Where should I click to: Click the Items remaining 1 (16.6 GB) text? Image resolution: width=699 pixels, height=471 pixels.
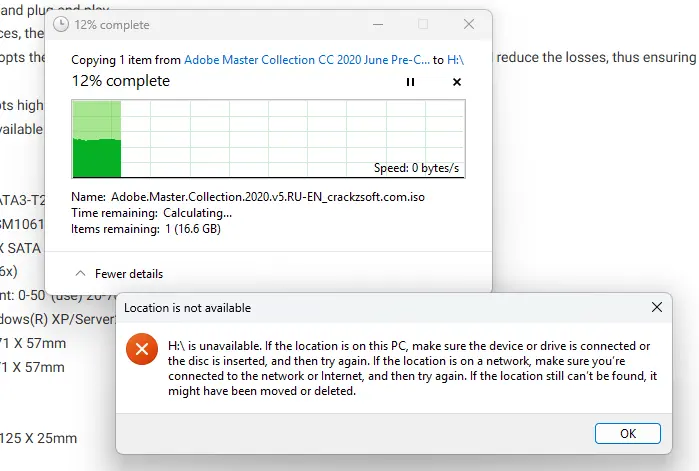146,229
